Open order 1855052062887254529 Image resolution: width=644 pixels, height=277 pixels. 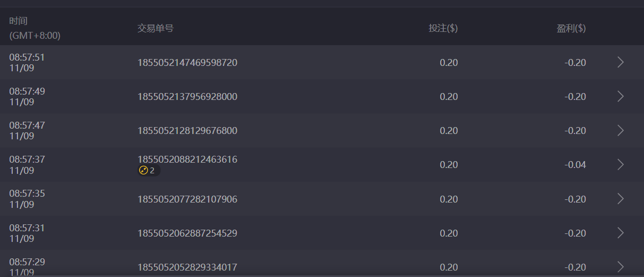pos(187,233)
